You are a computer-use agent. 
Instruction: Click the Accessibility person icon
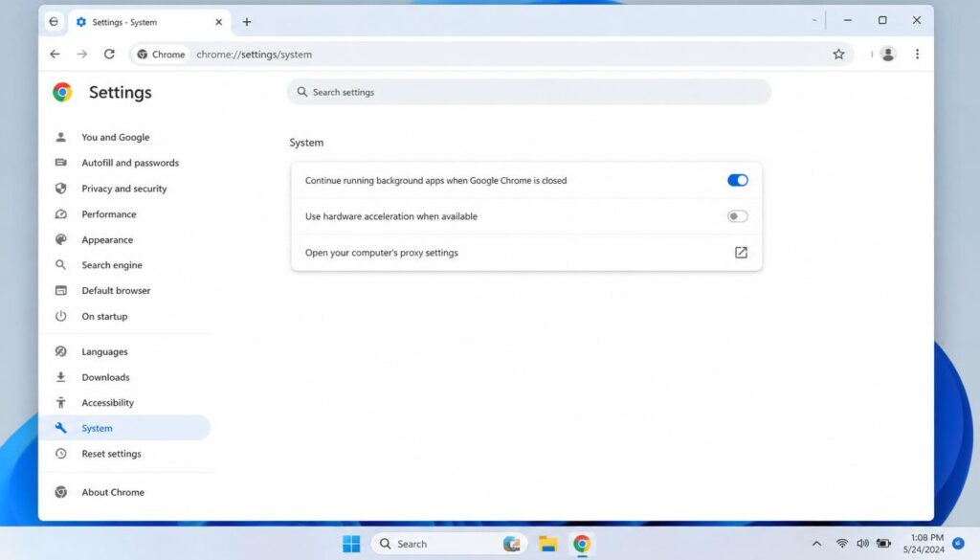click(60, 402)
